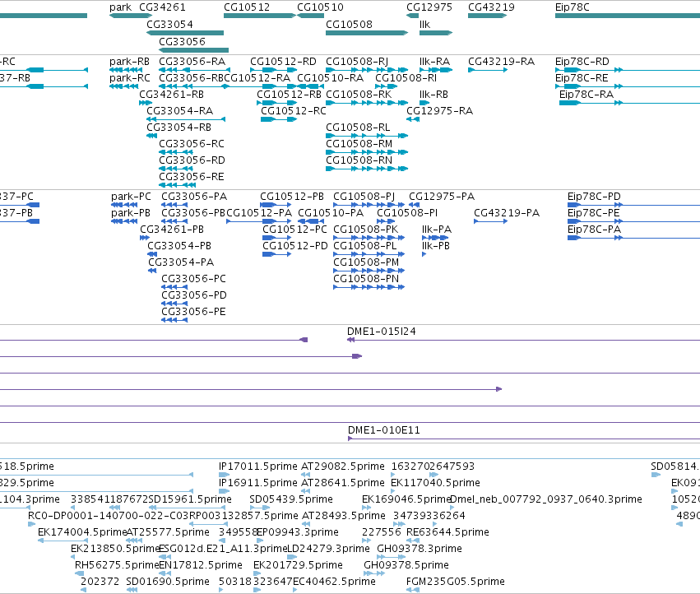Click BAC clone DME1-010E11
The width and height of the screenshot is (700, 594).
[384, 430]
